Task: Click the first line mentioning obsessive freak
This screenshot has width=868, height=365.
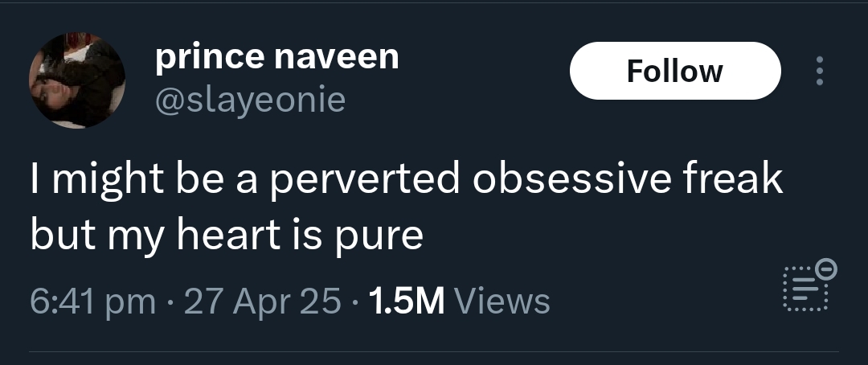Action: tap(405, 179)
